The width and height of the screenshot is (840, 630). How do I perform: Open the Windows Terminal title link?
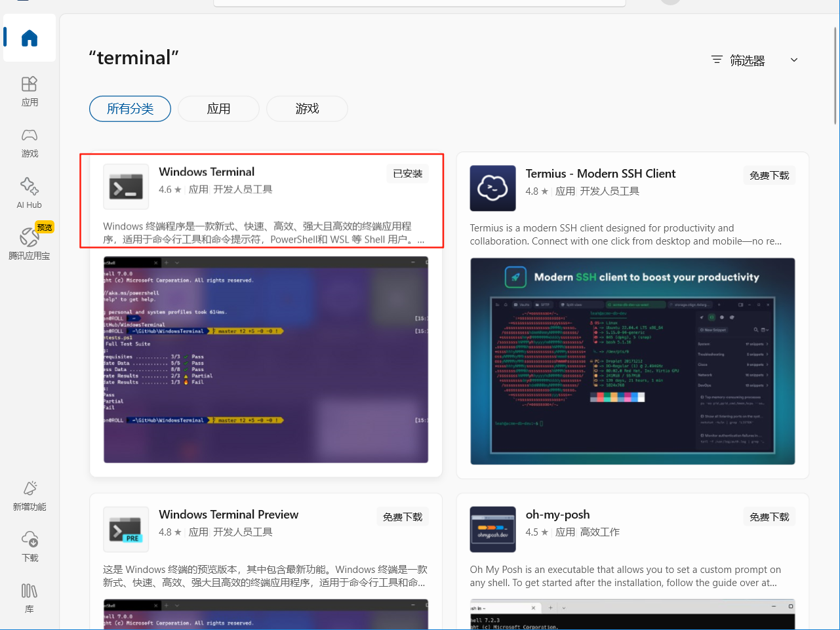tap(207, 172)
